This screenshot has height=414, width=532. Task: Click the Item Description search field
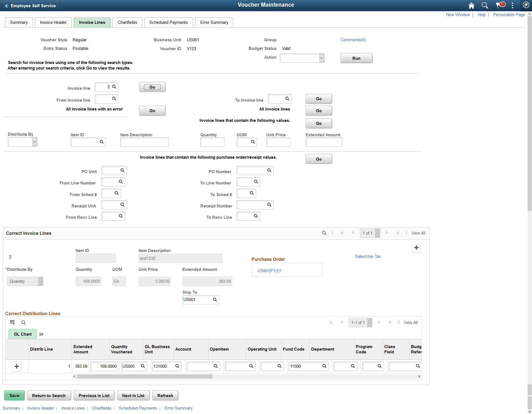point(144,142)
